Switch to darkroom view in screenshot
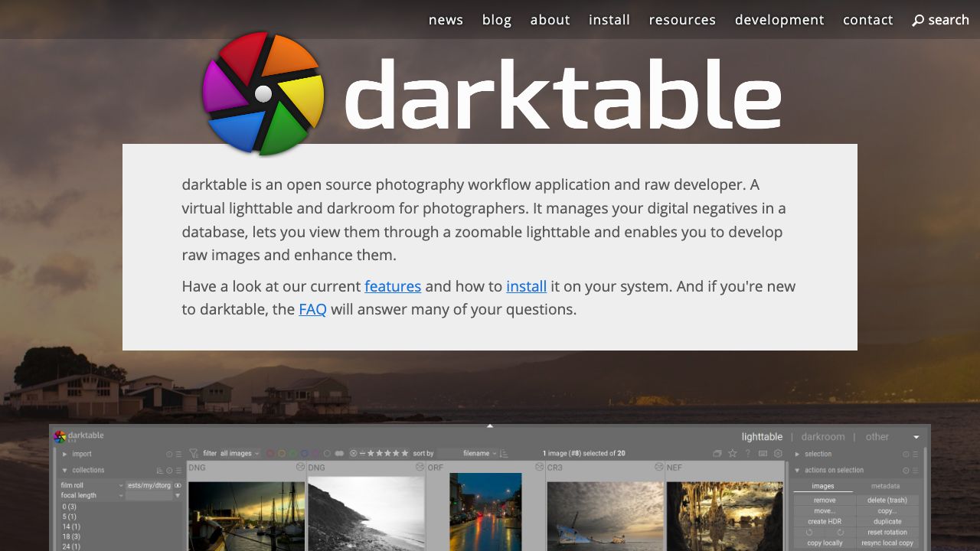The height and width of the screenshot is (551, 980). (823, 437)
